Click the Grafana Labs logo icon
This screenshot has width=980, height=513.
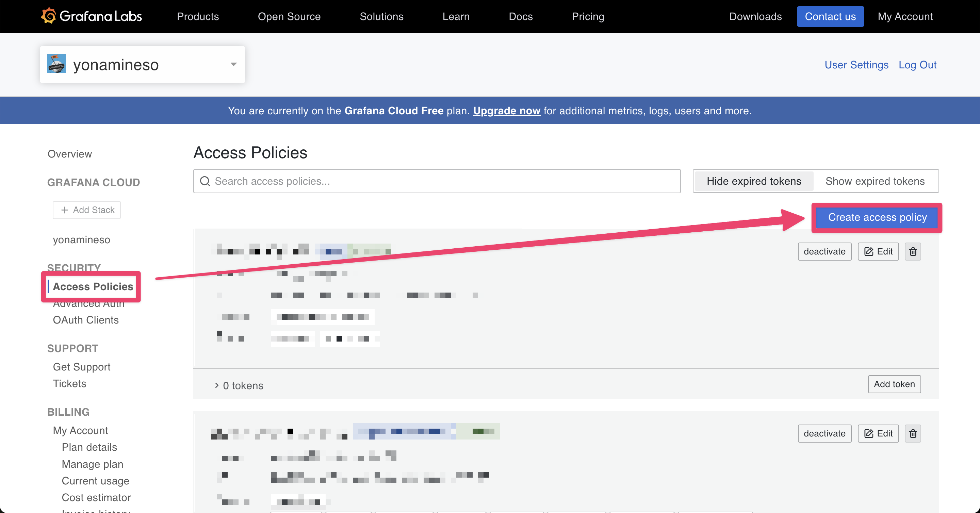coord(49,16)
